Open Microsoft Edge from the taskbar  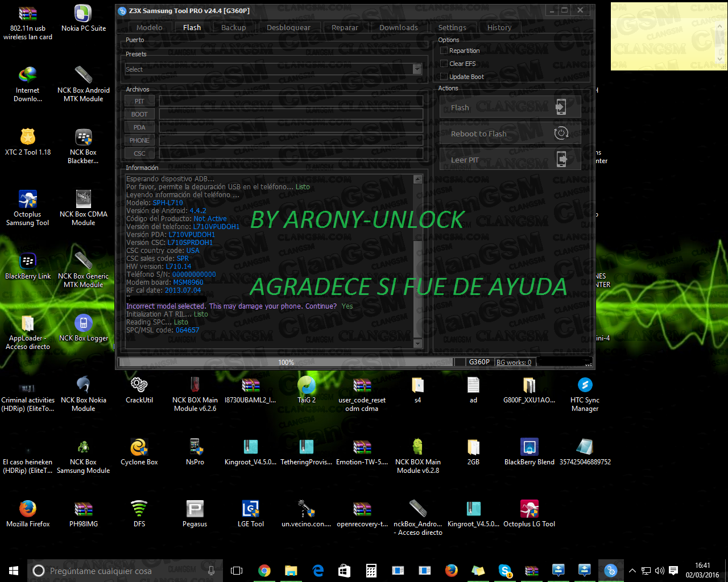point(318,571)
